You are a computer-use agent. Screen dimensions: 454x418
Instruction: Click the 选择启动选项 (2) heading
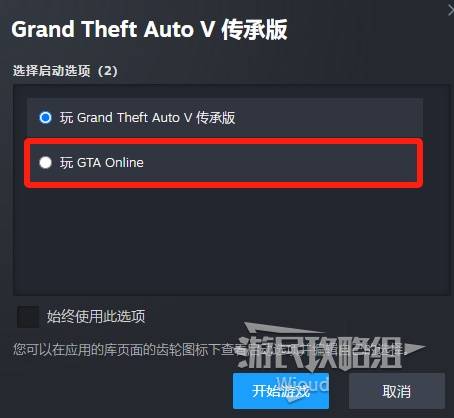click(x=65, y=71)
